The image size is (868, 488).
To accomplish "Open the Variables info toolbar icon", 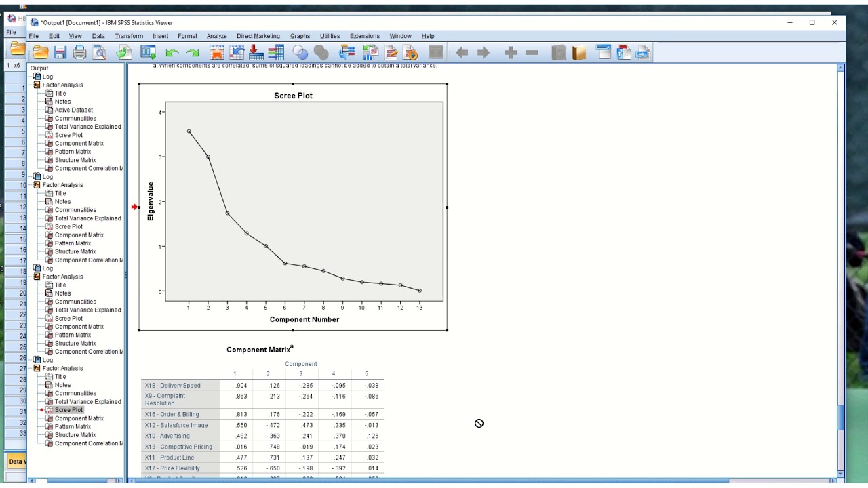I will tap(276, 52).
